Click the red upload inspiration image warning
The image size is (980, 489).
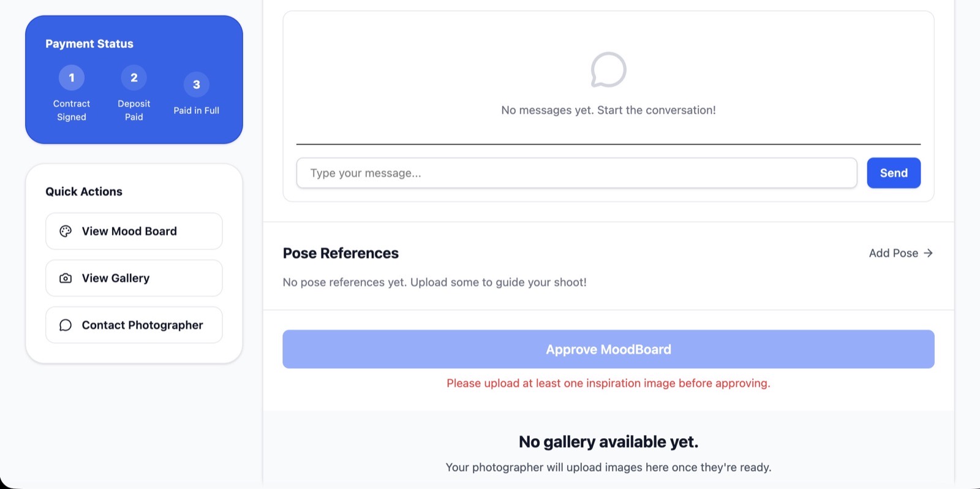(x=608, y=383)
